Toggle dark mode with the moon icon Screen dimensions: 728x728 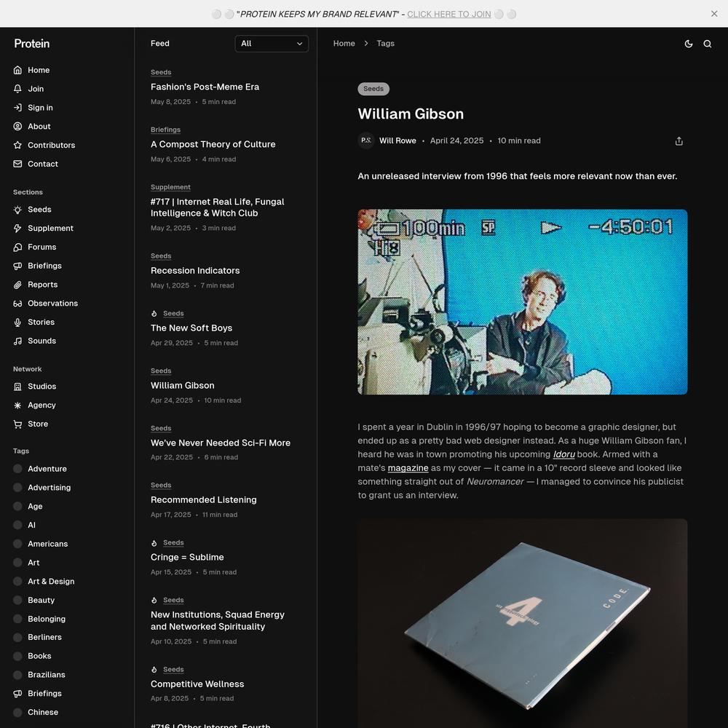coord(689,44)
